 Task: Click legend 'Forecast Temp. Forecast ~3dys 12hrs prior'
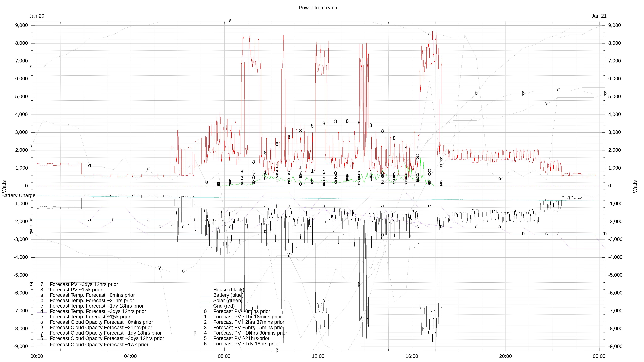tap(98, 311)
